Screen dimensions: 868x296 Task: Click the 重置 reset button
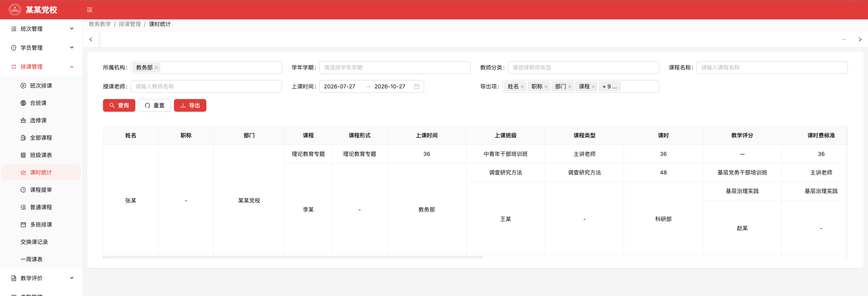tap(155, 105)
